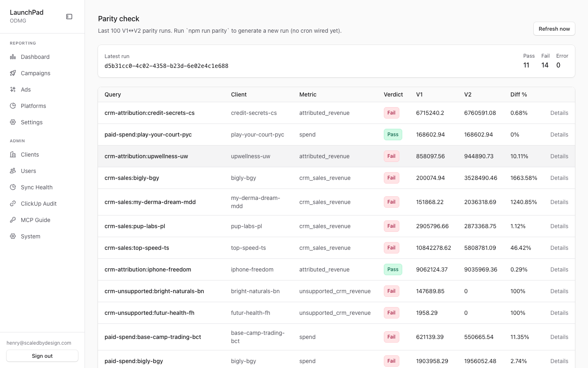Screen dimensions: 588x368
Task: Click the Sync Health chart icon
Action: [x=13, y=187]
